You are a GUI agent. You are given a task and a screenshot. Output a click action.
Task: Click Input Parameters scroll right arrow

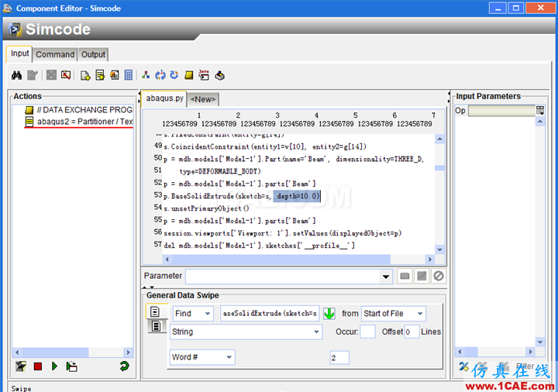(530, 352)
